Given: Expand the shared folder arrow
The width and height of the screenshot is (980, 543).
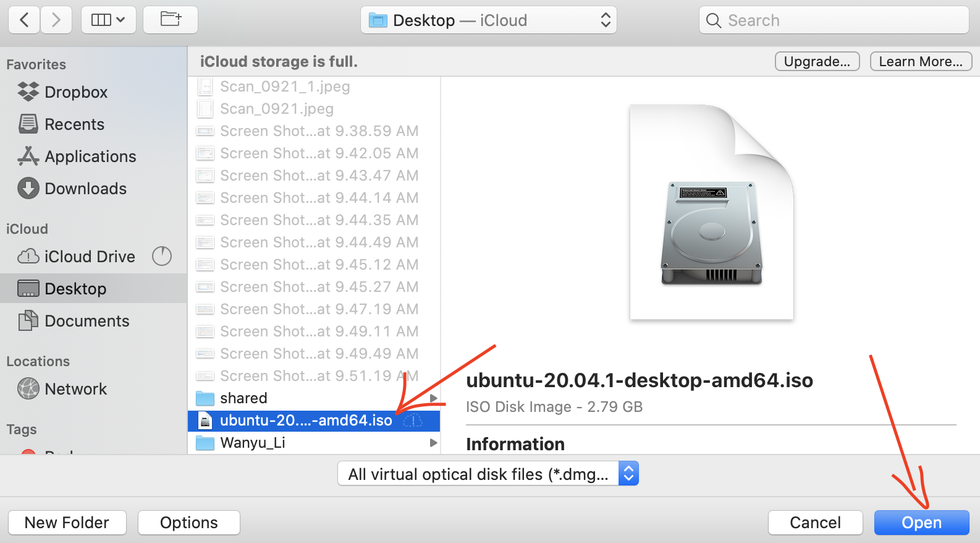Looking at the screenshot, I should (x=433, y=398).
